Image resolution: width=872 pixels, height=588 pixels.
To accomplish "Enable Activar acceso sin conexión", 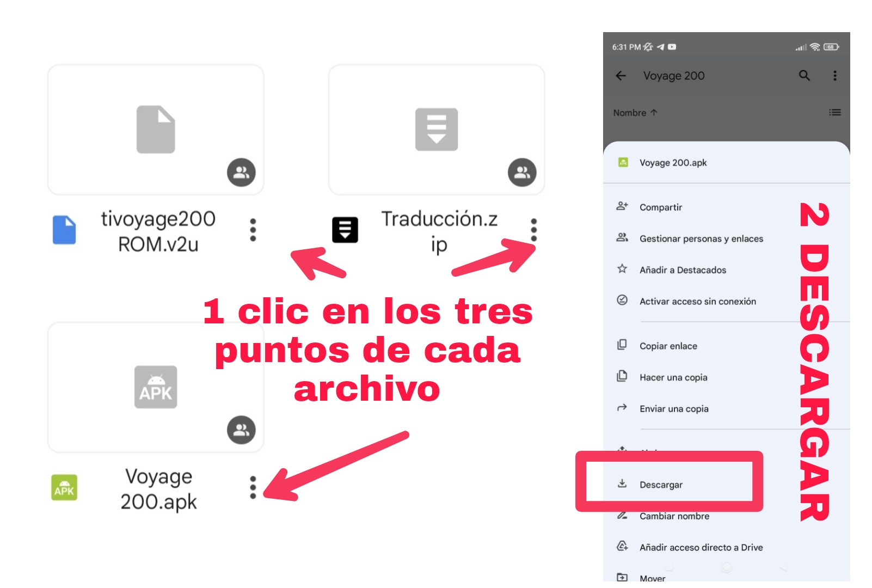I will 727,301.
